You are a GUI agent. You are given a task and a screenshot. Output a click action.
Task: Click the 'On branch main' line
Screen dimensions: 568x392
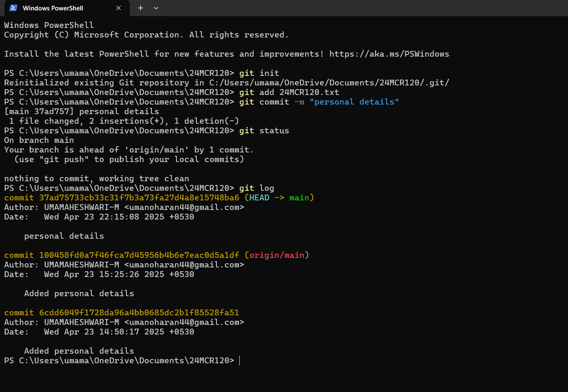pyautogui.click(x=39, y=140)
